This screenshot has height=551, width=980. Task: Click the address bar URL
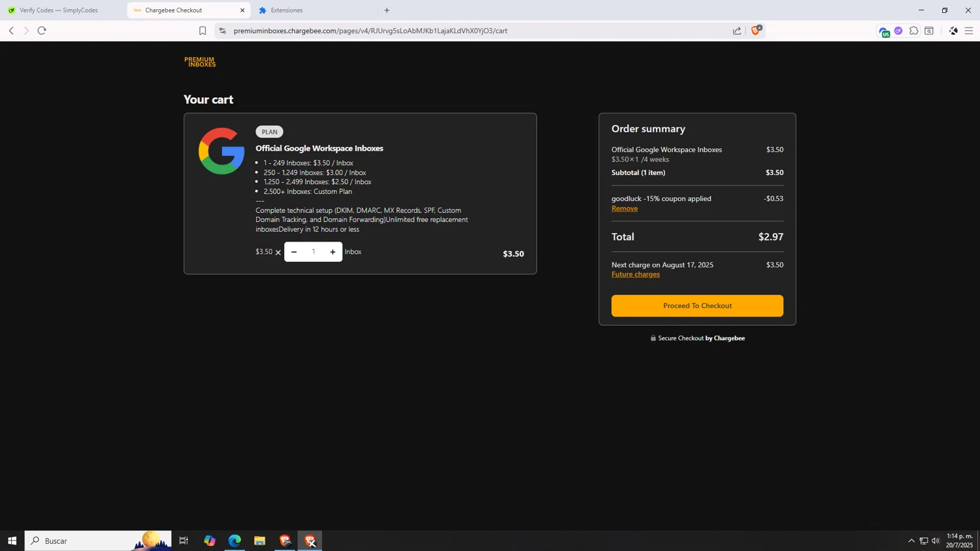click(x=370, y=31)
